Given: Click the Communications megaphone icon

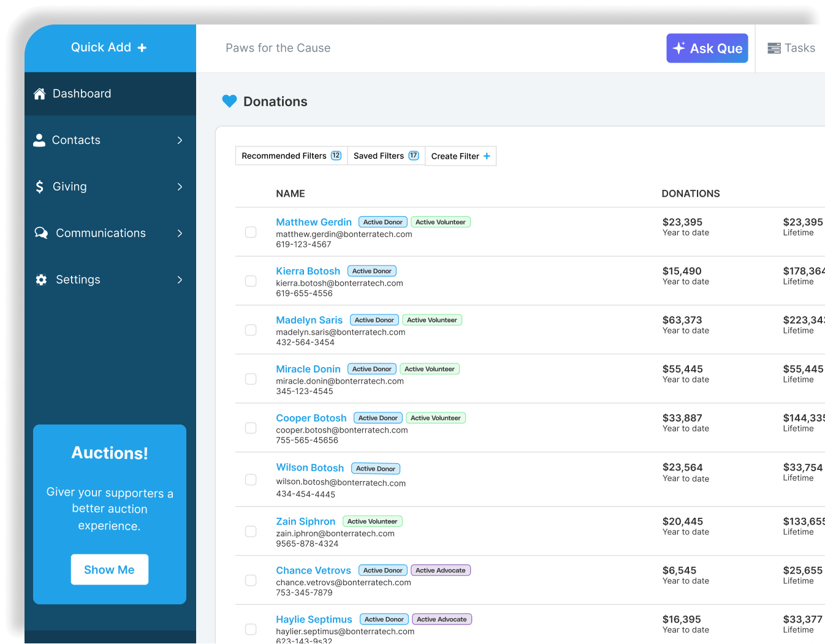Looking at the screenshot, I should pyautogui.click(x=40, y=233).
